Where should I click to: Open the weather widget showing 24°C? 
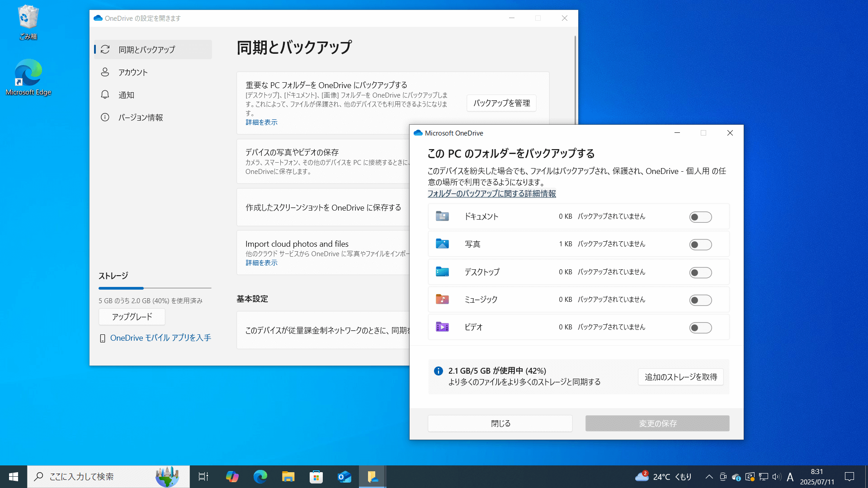(x=663, y=477)
